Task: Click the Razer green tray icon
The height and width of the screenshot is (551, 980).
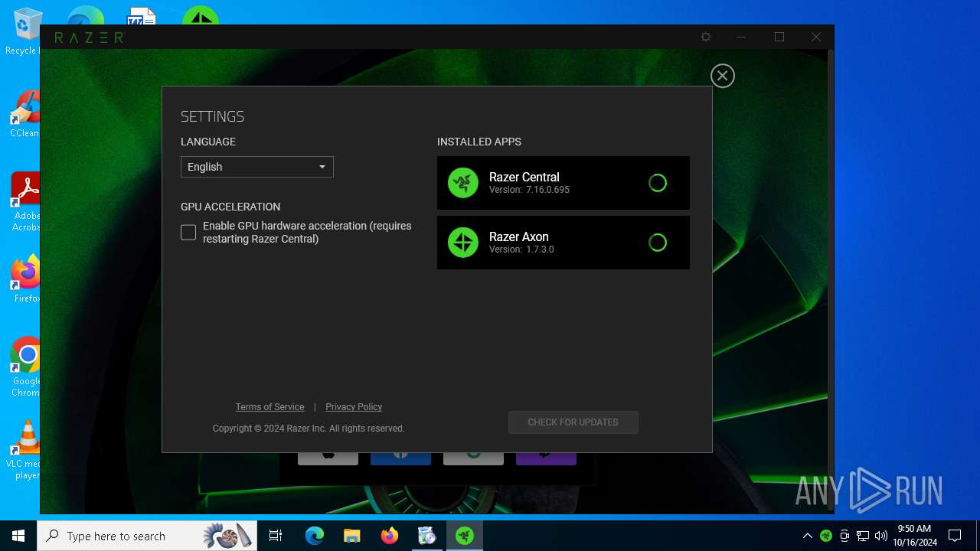Action: (826, 536)
